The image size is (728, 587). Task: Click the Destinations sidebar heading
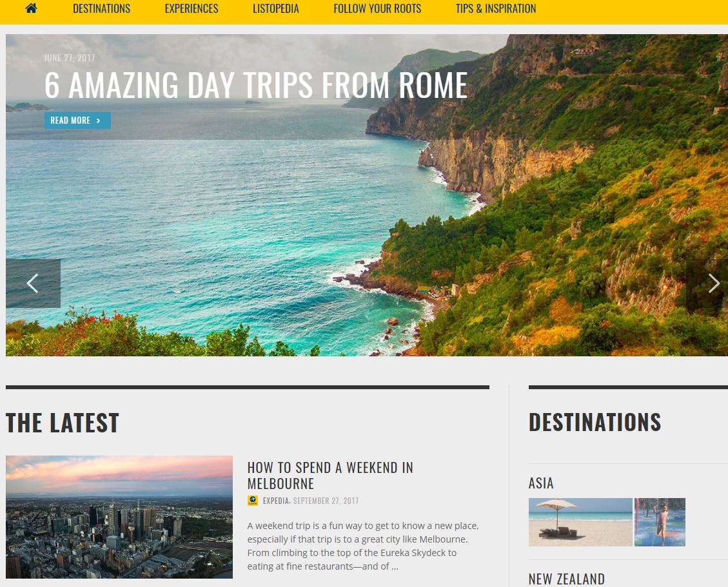(x=595, y=422)
